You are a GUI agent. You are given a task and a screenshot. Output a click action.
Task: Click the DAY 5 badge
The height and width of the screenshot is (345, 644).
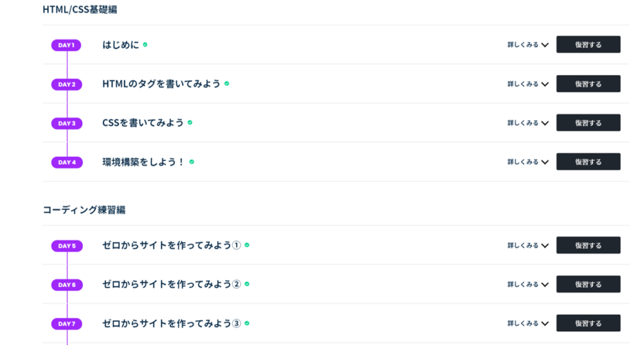point(67,246)
